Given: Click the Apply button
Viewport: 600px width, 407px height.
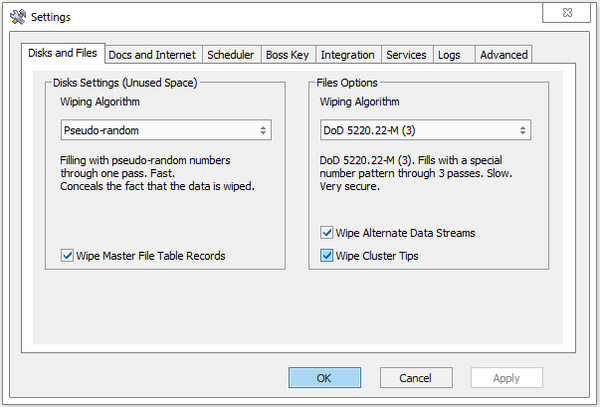Looking at the screenshot, I should coord(507,378).
